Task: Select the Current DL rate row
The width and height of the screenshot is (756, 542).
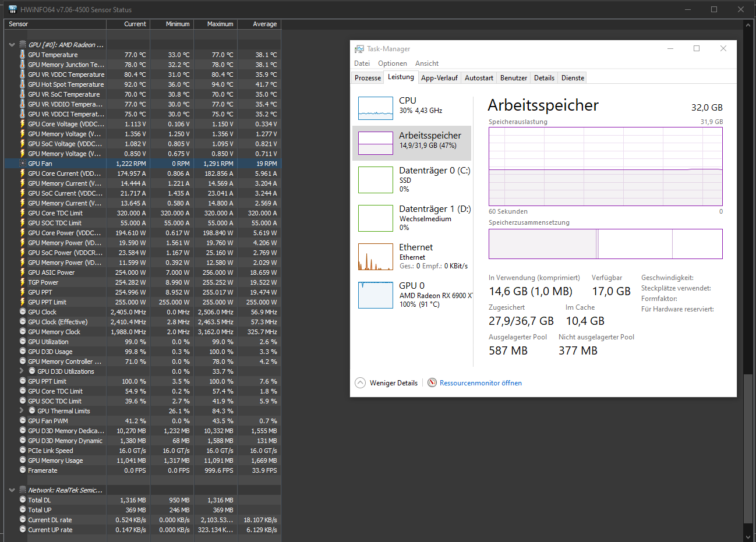Action: (x=143, y=520)
